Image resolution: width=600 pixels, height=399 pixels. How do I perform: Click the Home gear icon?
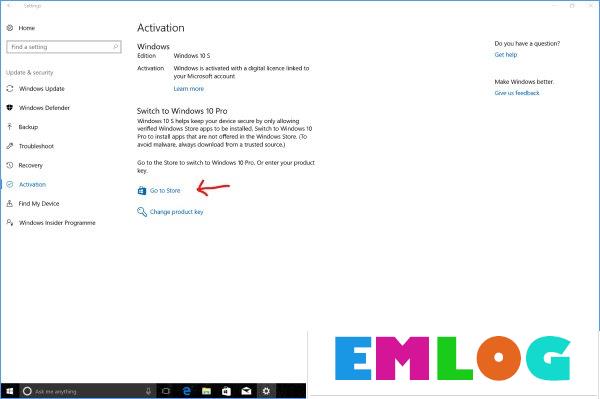[10, 28]
